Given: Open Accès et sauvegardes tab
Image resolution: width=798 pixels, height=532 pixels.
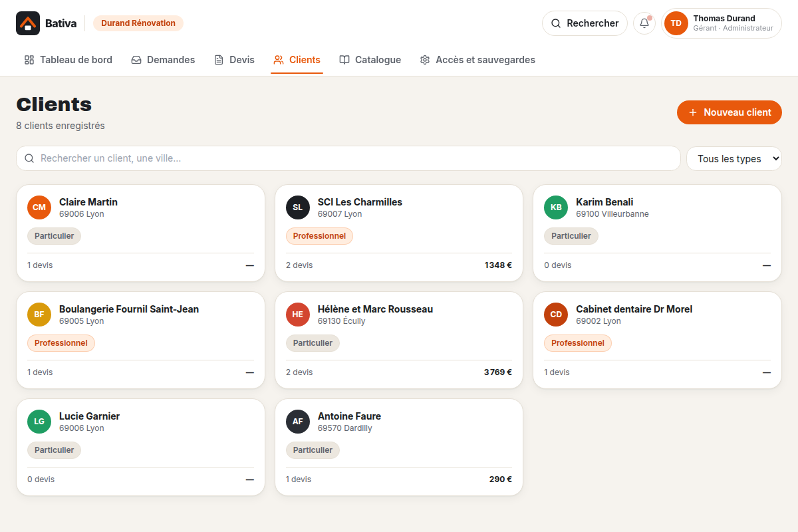Looking at the screenshot, I should pyautogui.click(x=477, y=60).
